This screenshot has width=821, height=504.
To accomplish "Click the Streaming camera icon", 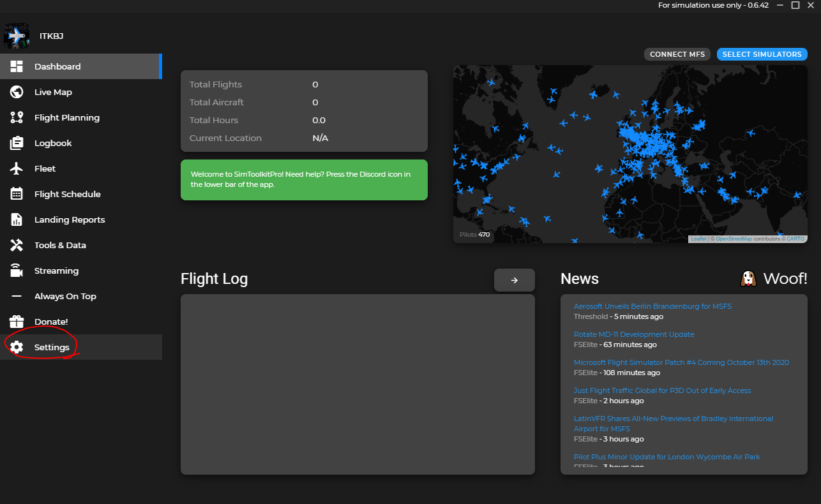I will pos(17,271).
